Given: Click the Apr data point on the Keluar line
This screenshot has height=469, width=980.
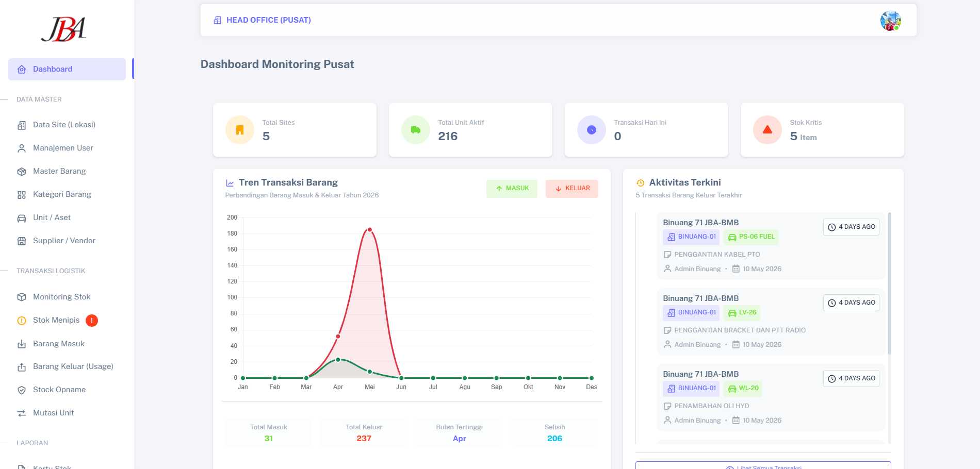Looking at the screenshot, I should coord(338,337).
